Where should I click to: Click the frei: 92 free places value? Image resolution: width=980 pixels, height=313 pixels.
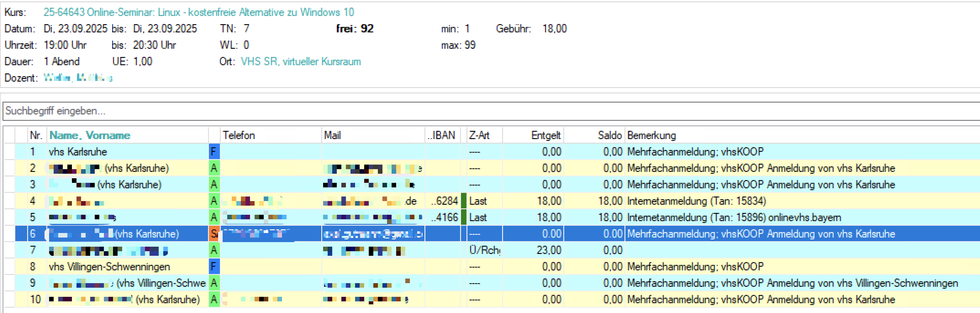[355, 28]
